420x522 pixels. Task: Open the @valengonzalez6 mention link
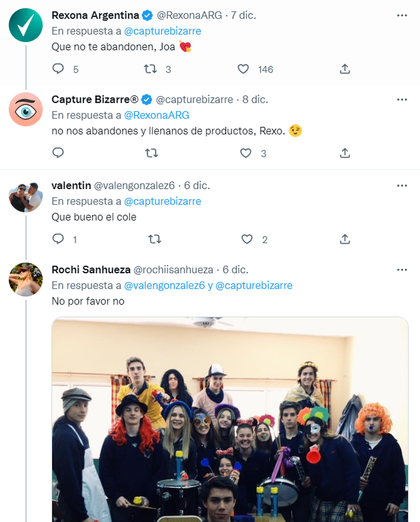pos(164,286)
